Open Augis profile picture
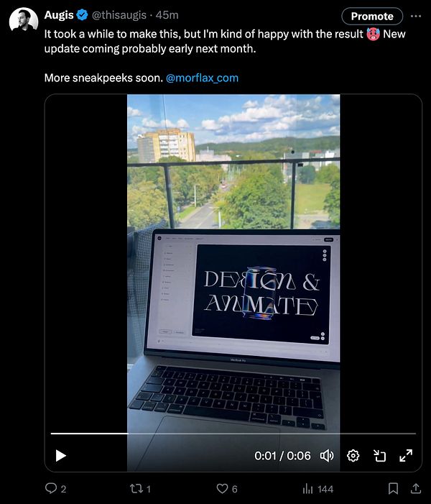 pyautogui.click(x=24, y=21)
